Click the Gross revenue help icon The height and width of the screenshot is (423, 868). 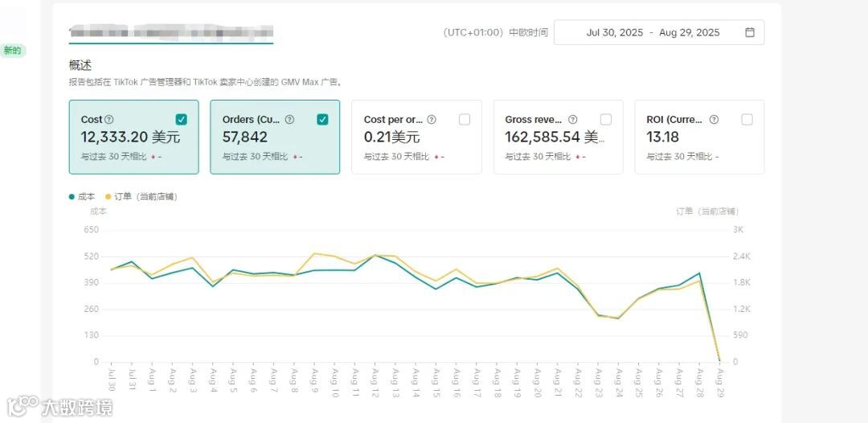click(573, 120)
